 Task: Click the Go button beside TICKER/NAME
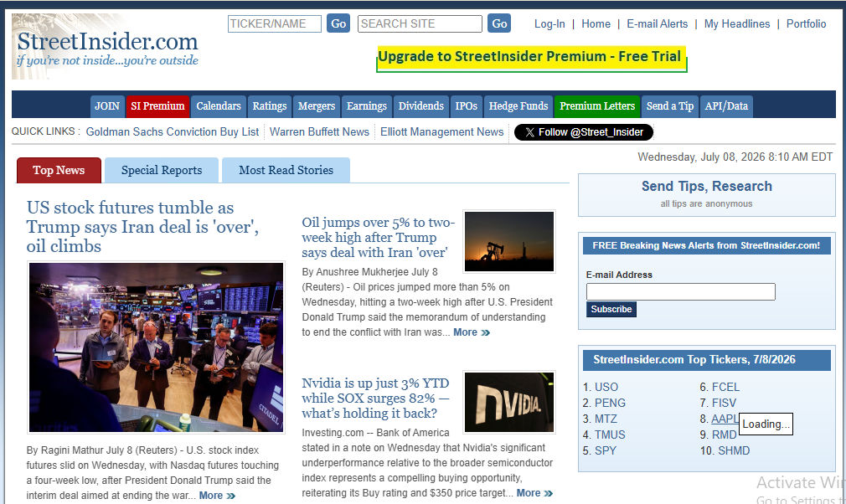(338, 23)
